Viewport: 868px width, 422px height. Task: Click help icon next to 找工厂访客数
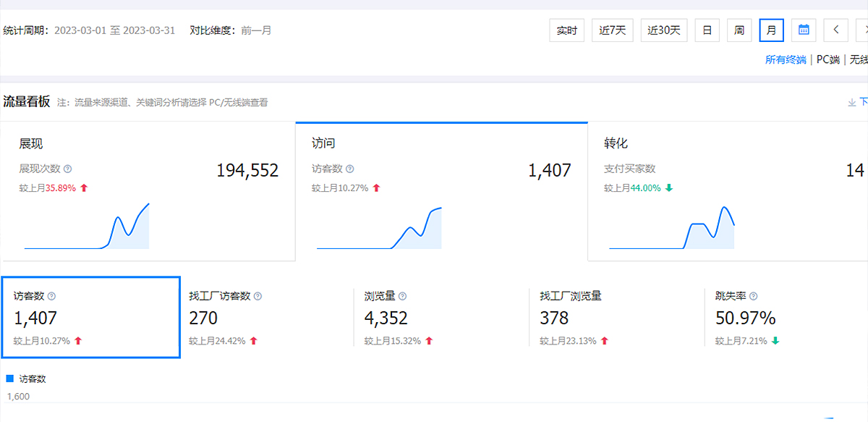click(258, 296)
